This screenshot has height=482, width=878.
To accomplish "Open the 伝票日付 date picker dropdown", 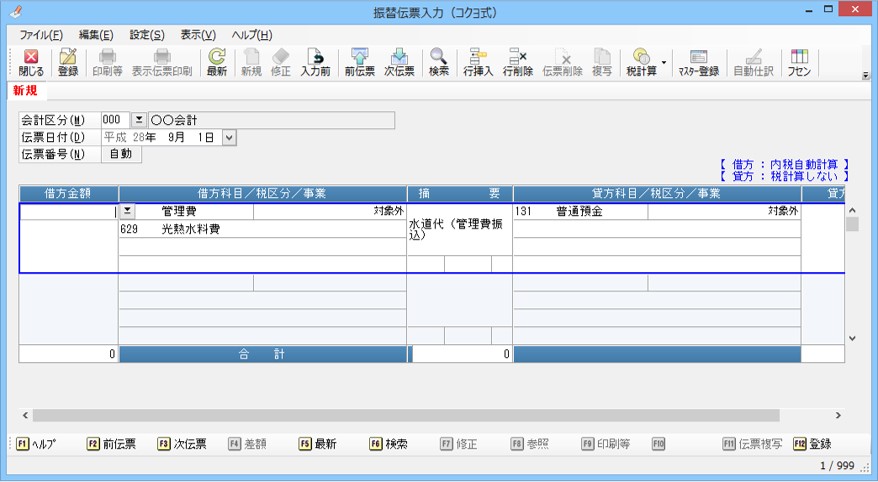I will tap(229, 137).
